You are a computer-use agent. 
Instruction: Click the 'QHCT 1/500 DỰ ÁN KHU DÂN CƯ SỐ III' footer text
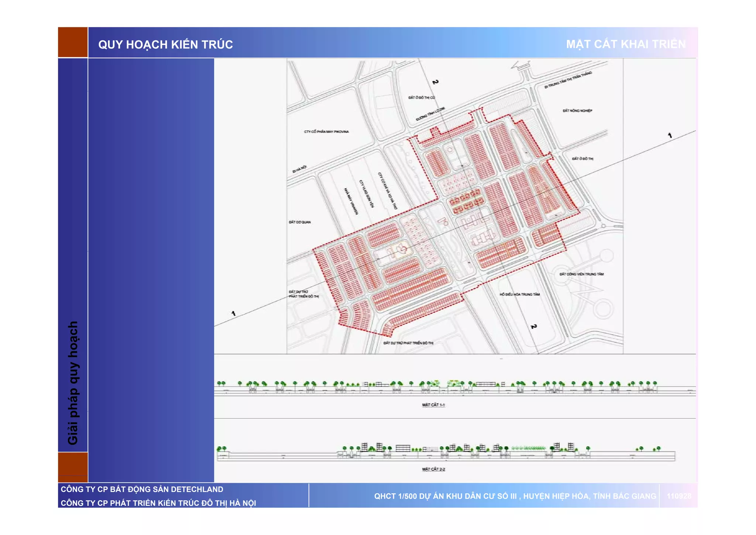515,496
